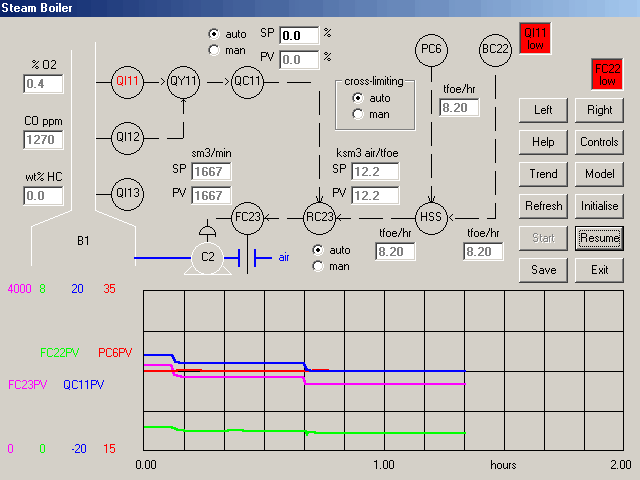Image resolution: width=640 pixels, height=480 pixels.
Task: Click the Trend button
Action: [x=543, y=174]
